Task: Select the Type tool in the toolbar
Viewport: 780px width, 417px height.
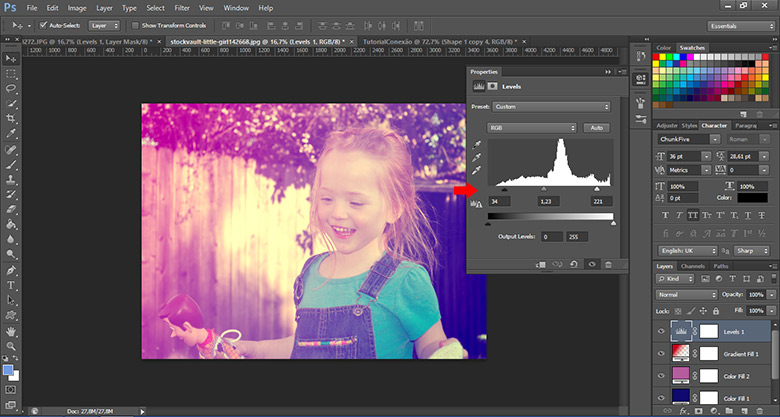Action: point(11,285)
